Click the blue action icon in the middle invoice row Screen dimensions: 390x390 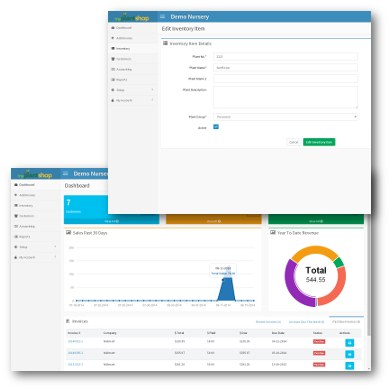coord(349,354)
